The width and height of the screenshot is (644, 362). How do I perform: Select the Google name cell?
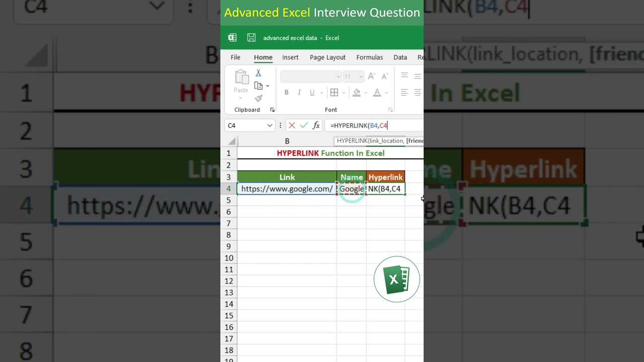[x=352, y=189]
